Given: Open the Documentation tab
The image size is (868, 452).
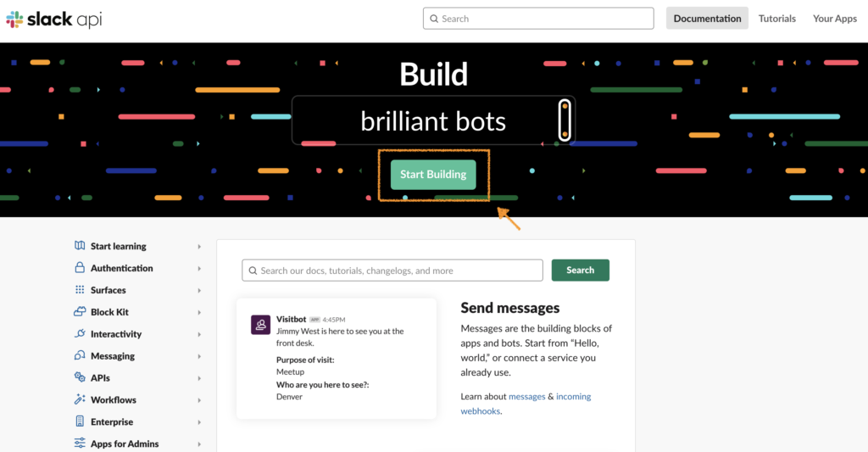Looking at the screenshot, I should (x=707, y=19).
